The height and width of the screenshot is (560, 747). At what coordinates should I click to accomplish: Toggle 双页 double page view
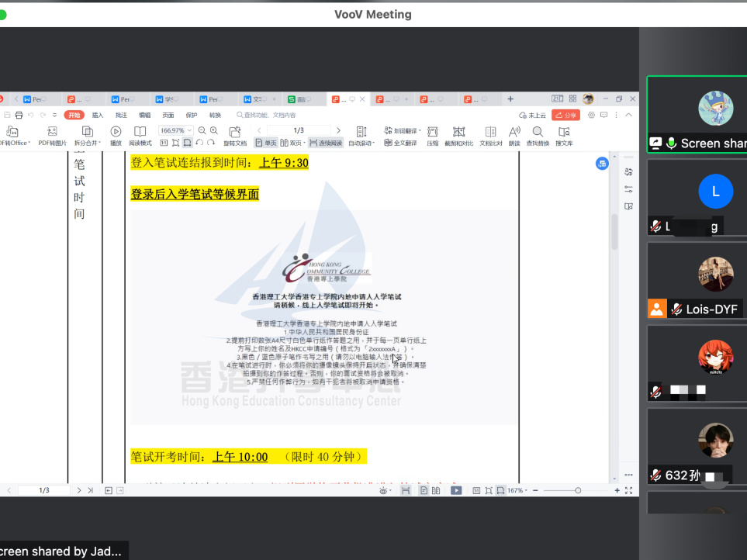pyautogui.click(x=292, y=143)
